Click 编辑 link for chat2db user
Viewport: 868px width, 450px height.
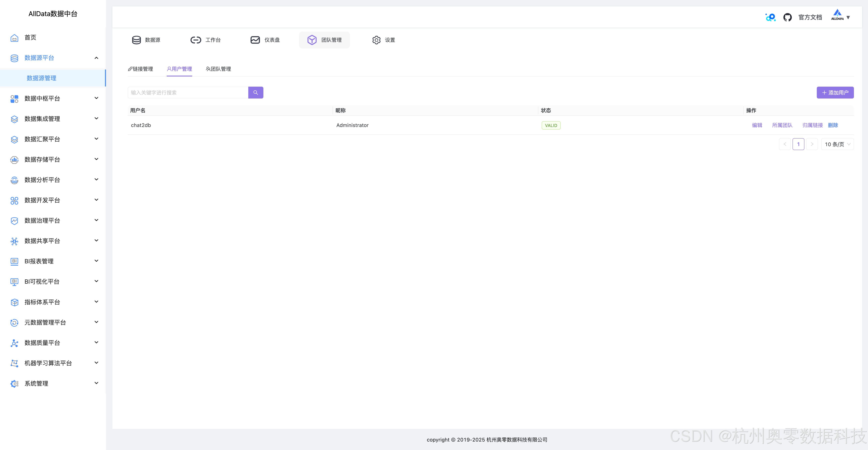[757, 125]
